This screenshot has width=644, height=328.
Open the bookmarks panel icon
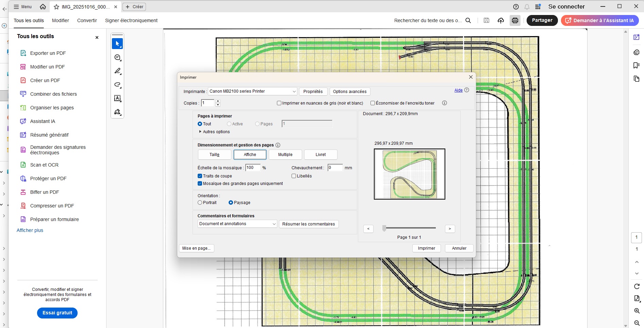[x=636, y=65]
